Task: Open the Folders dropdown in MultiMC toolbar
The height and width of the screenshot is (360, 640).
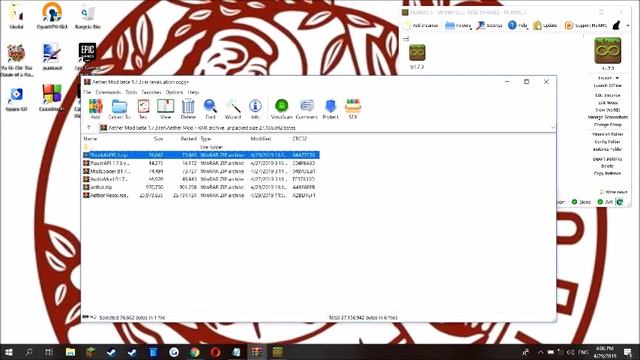Action: 458,25
